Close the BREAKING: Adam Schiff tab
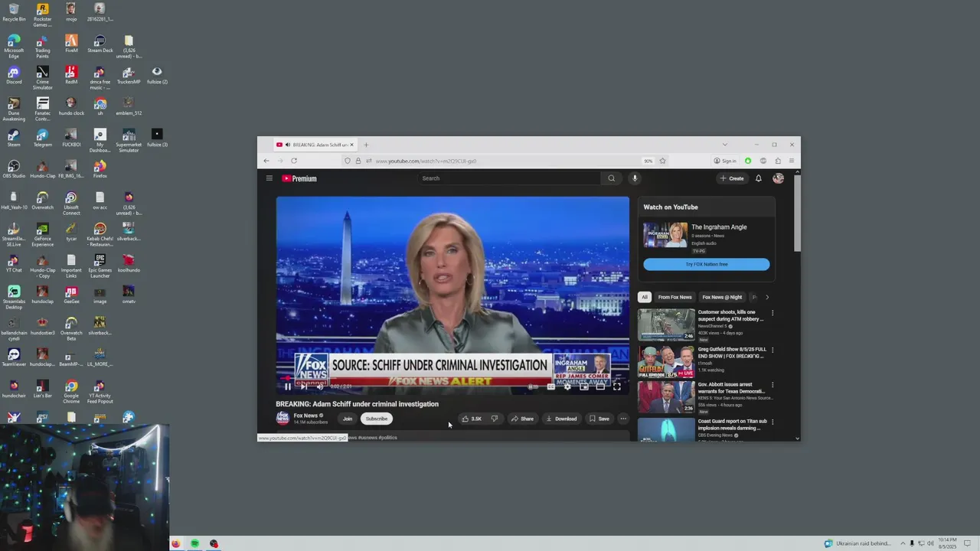This screenshot has width=980, height=551. click(x=351, y=145)
